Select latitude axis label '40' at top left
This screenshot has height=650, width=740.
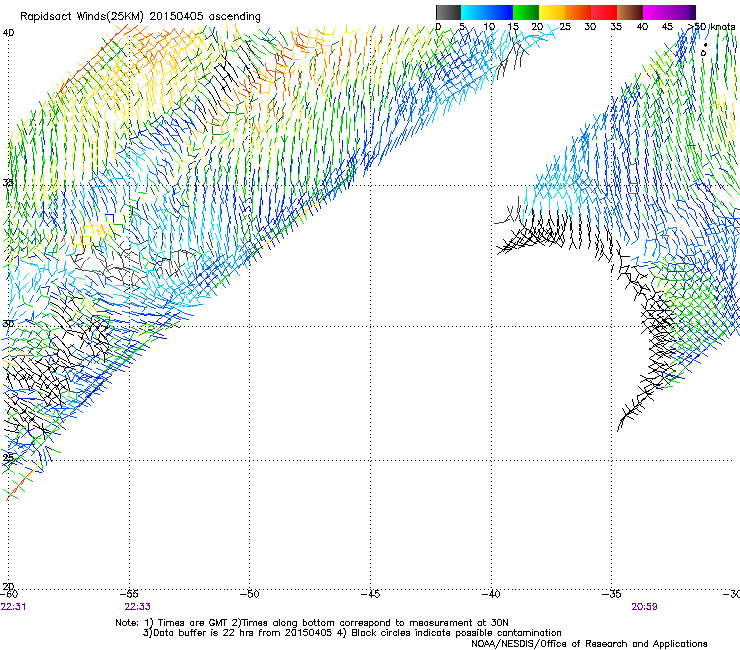click(x=8, y=33)
